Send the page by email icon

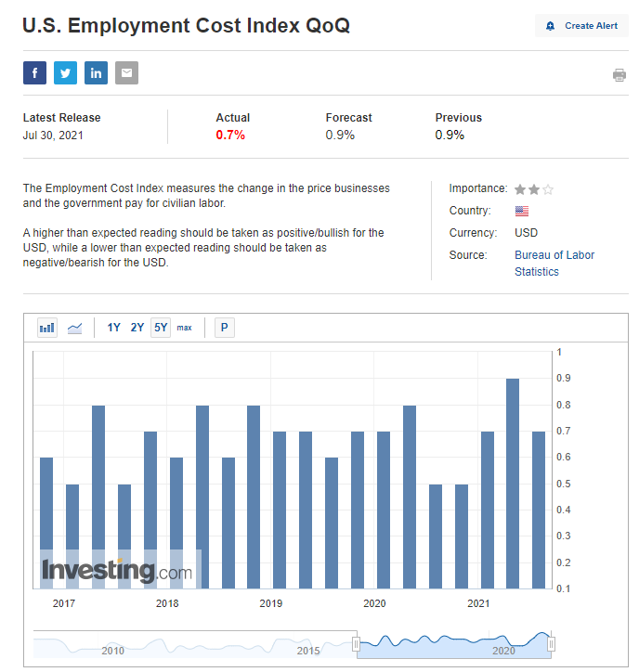126,73
